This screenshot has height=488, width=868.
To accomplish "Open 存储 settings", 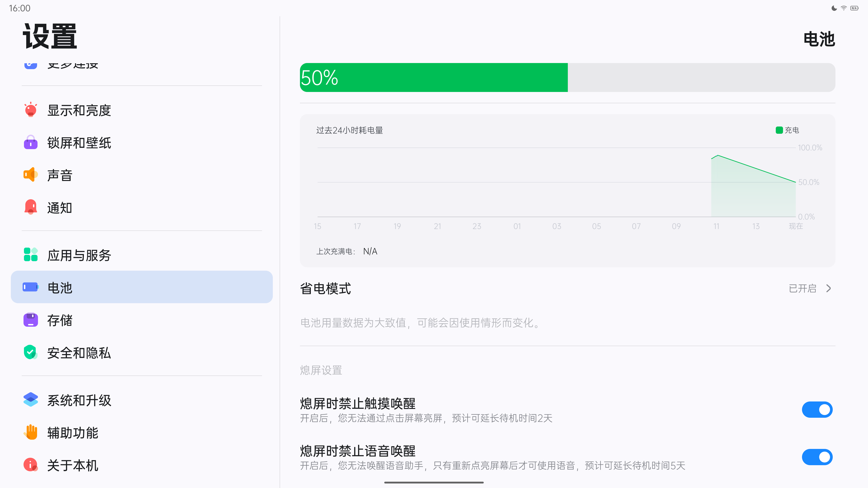I will point(142,320).
